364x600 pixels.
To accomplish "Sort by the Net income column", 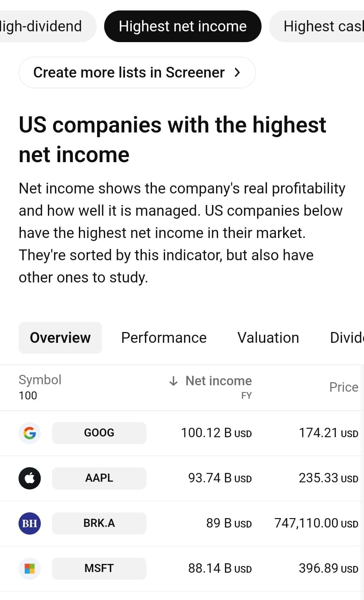I will tap(218, 381).
